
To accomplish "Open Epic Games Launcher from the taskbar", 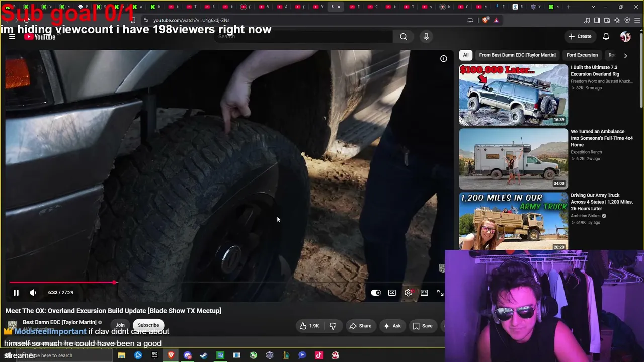I will tap(154, 355).
